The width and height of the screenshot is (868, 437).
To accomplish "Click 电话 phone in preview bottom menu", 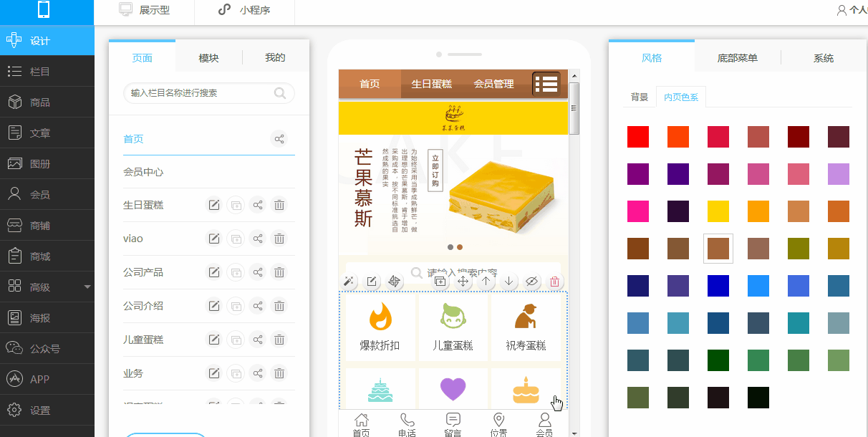I will [407, 424].
